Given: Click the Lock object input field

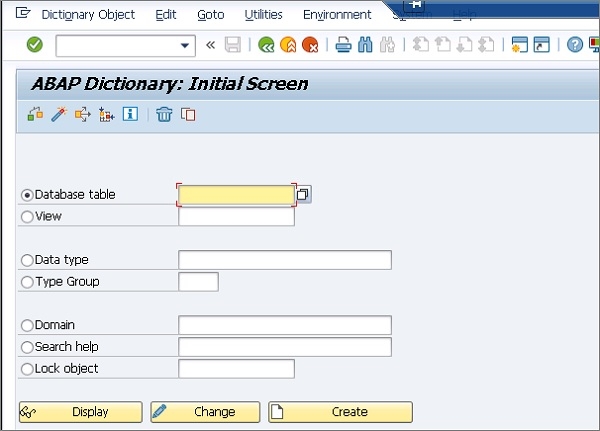Looking at the screenshot, I should click(x=236, y=369).
